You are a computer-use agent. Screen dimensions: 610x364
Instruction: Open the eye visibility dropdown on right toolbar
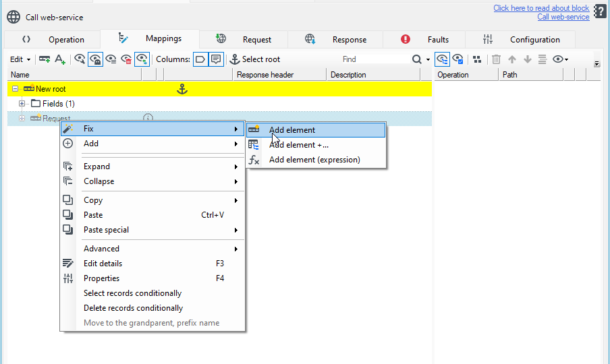click(x=561, y=59)
